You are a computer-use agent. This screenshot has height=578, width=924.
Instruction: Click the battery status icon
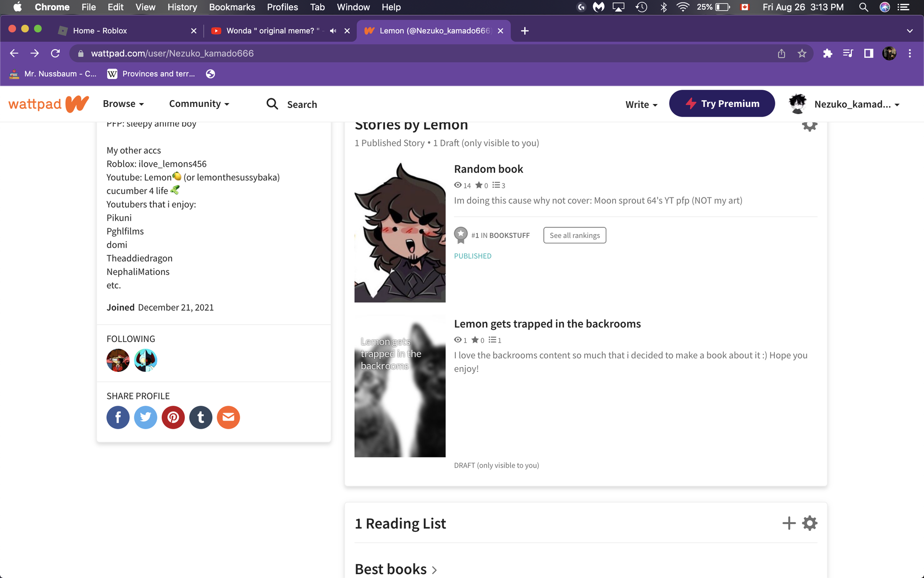723,7
